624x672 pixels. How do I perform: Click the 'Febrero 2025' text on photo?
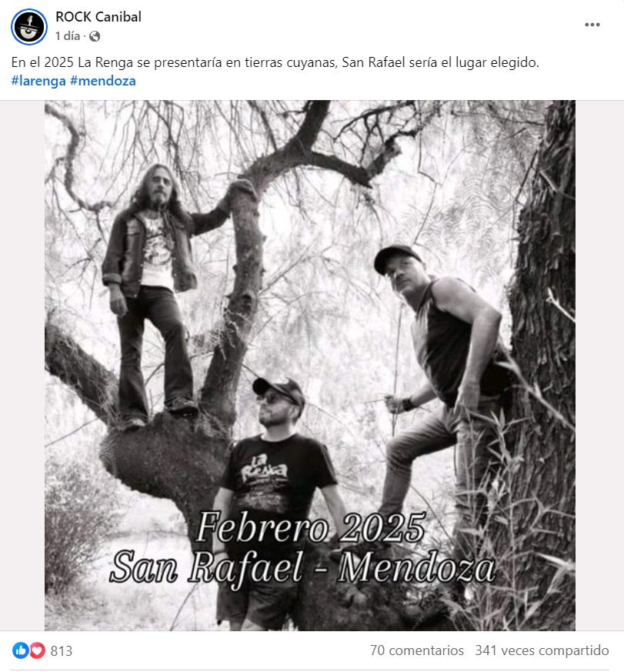pyautogui.click(x=311, y=528)
